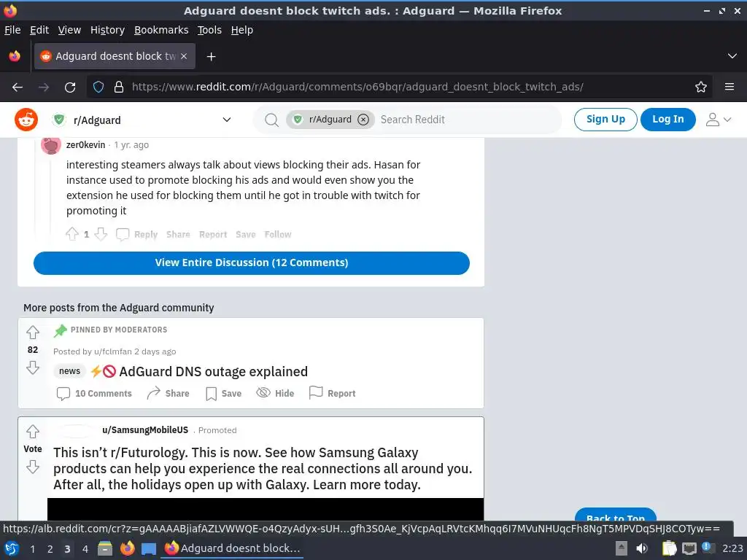Open the Bookmarks menu
This screenshot has width=747, height=560.
click(x=161, y=30)
